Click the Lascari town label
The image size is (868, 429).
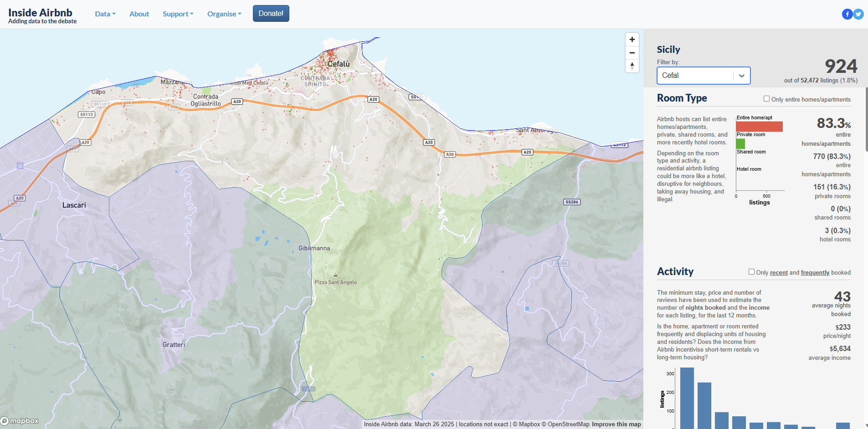[74, 205]
